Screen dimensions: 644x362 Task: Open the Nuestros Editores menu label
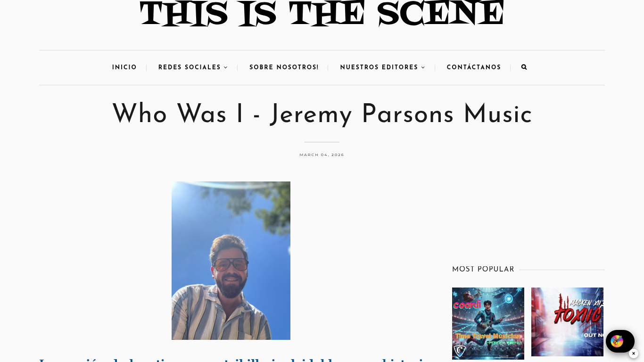(379, 67)
